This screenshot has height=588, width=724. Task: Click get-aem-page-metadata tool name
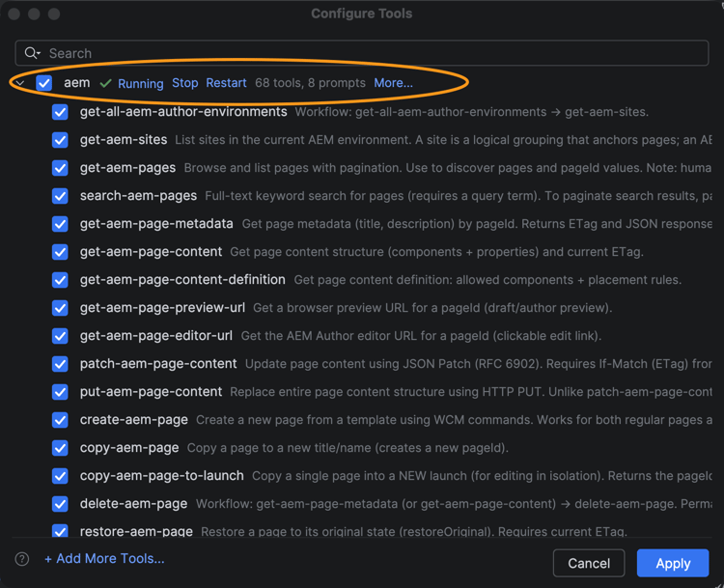tap(156, 224)
